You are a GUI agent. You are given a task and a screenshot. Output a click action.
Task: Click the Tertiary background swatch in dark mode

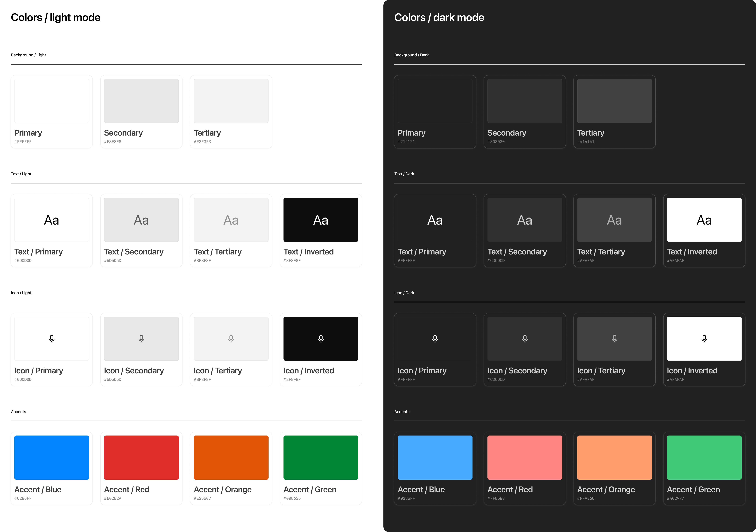(x=614, y=101)
